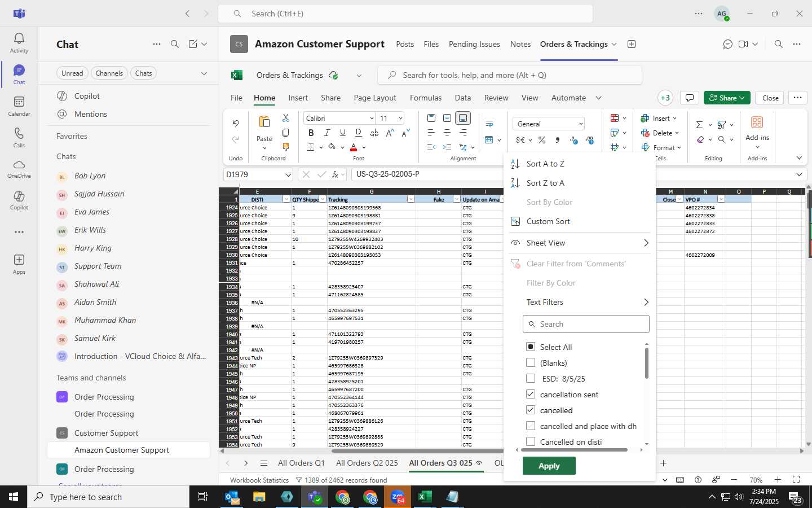The height and width of the screenshot is (508, 812).
Task: Add a new tab with plus icon
Action: tap(632, 44)
